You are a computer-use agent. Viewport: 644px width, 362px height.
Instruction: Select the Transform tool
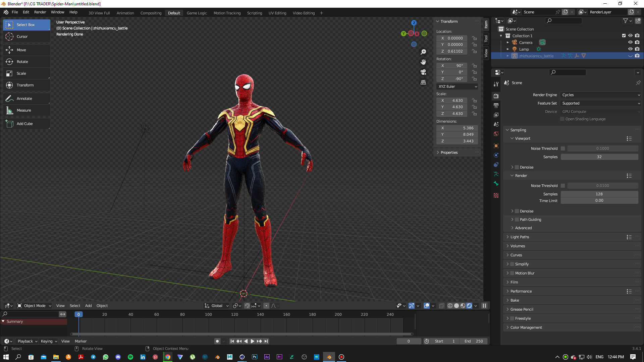26,85
